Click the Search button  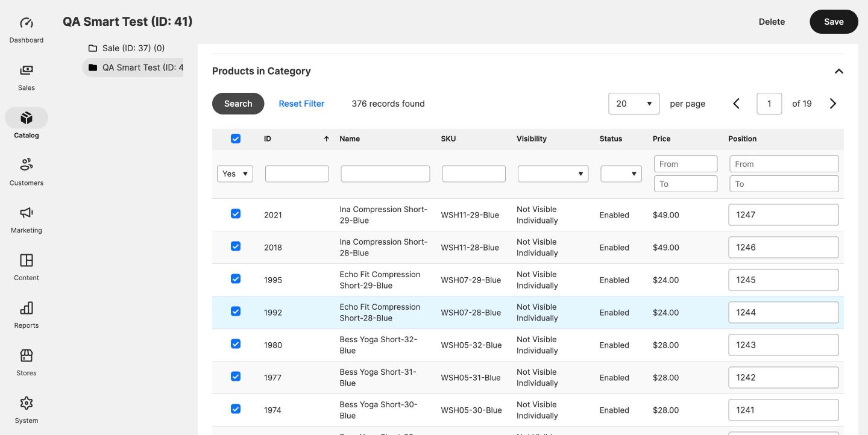tap(238, 104)
